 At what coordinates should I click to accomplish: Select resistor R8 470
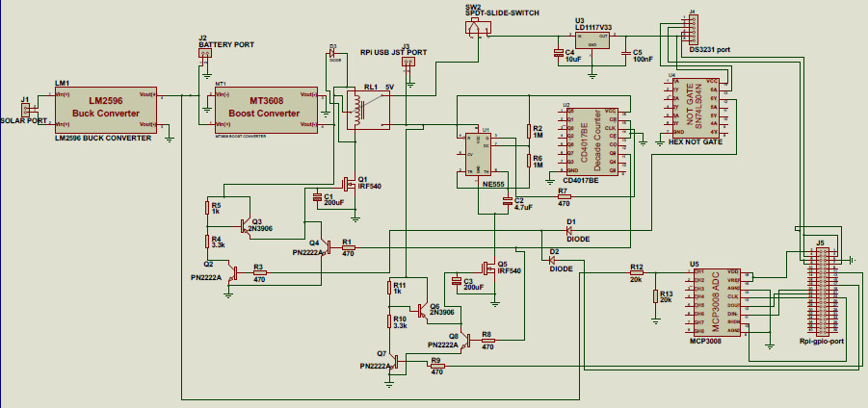[487, 341]
